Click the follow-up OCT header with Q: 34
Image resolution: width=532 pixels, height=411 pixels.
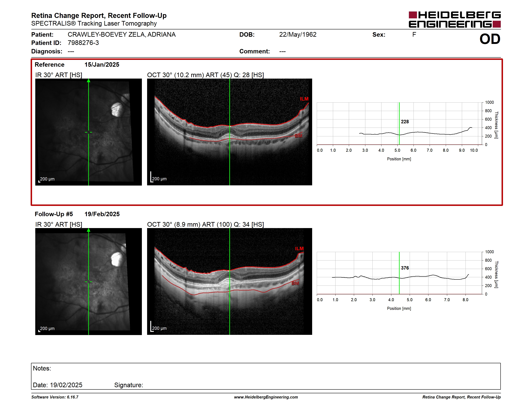[206, 224]
